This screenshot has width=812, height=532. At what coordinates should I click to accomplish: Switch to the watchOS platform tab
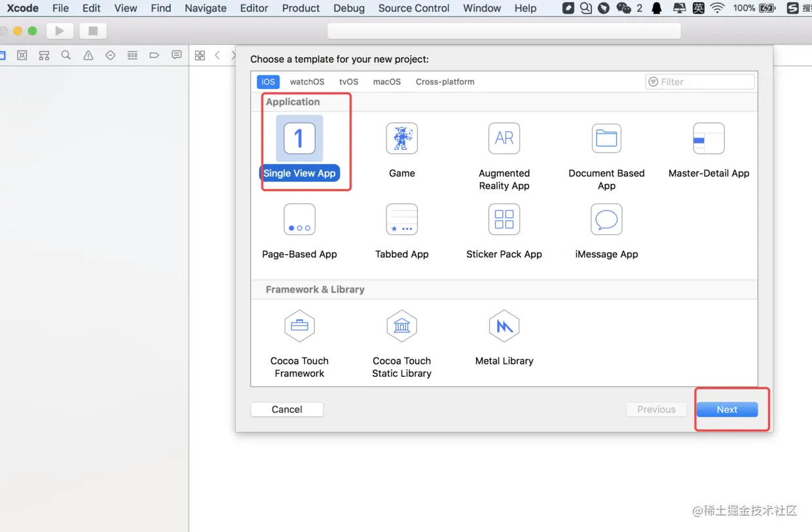tap(307, 82)
